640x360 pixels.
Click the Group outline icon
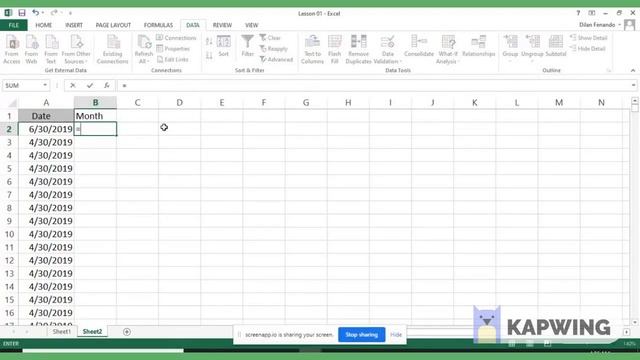pyautogui.click(x=510, y=48)
